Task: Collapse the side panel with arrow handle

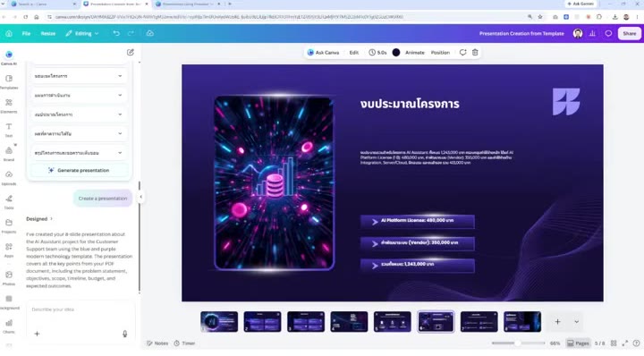Action: click(x=141, y=197)
